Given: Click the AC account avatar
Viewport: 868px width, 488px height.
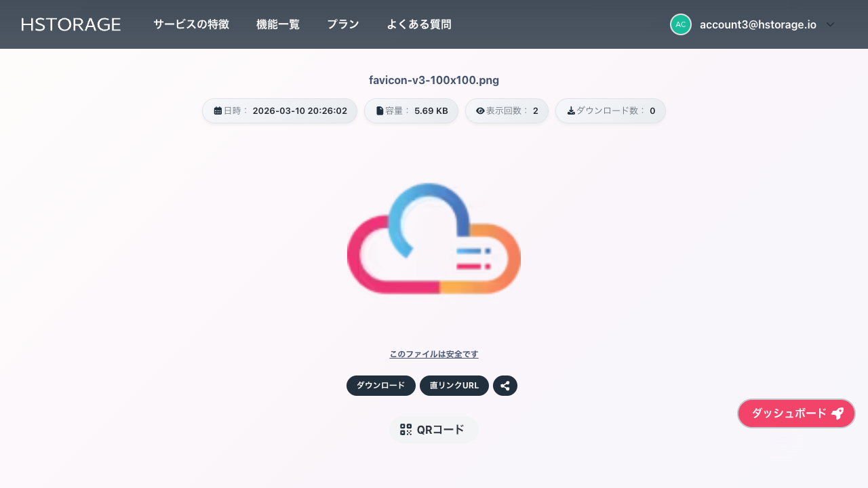Looking at the screenshot, I should click(681, 24).
